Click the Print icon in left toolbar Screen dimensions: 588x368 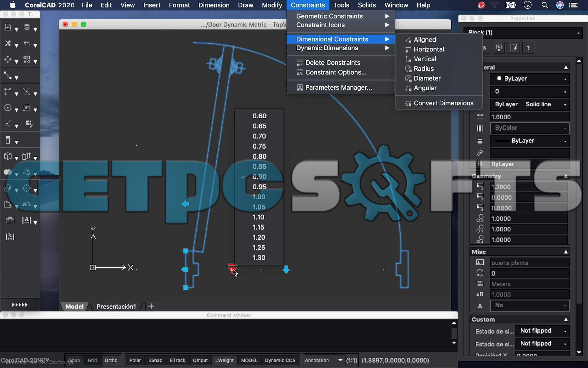[27, 27]
